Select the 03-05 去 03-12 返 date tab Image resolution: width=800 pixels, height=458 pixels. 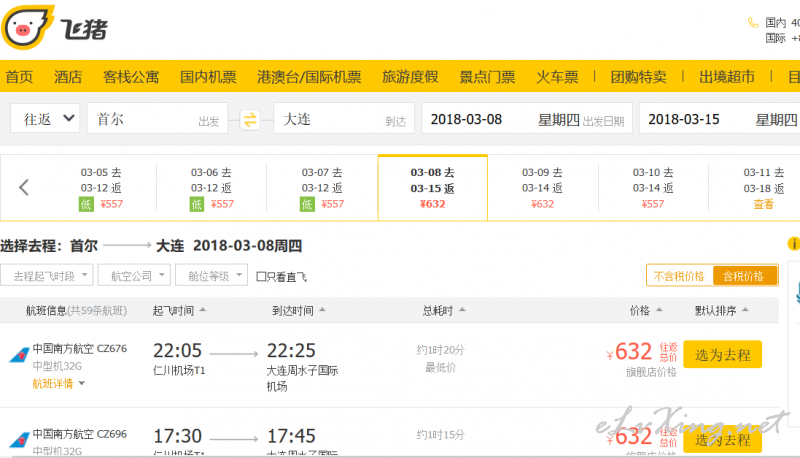pyautogui.click(x=101, y=188)
